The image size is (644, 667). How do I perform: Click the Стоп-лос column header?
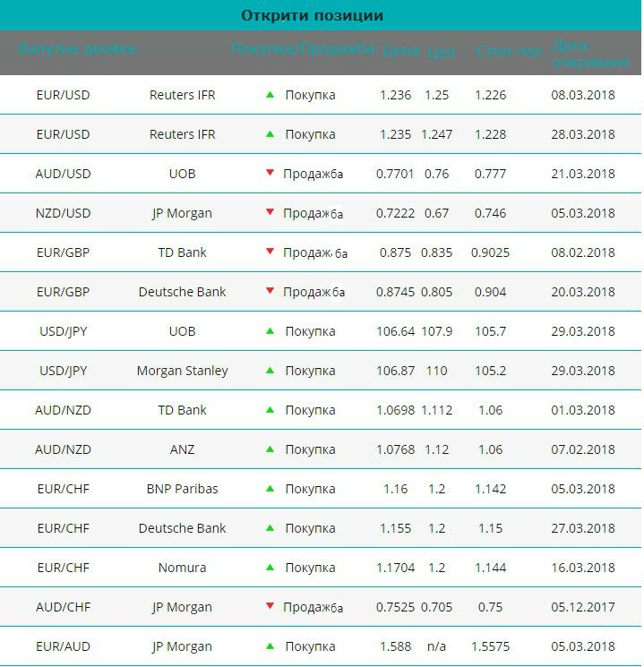click(510, 51)
